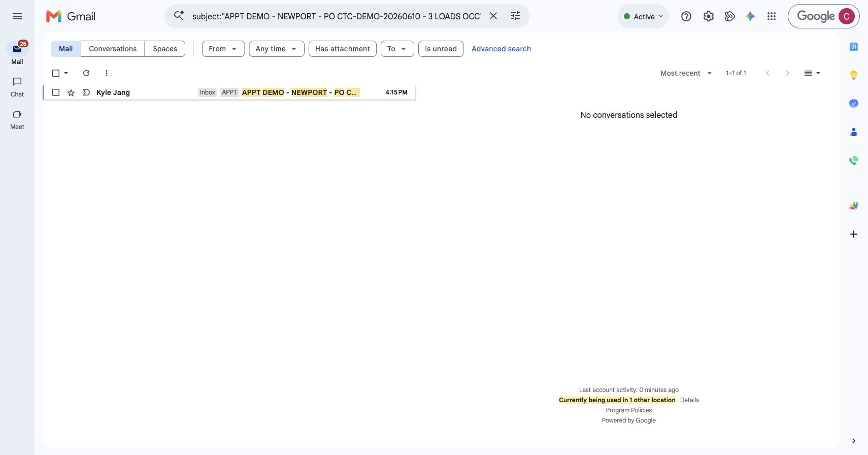The image size is (868, 455).
Task: Open Chat from the left rail
Action: pos(17,87)
